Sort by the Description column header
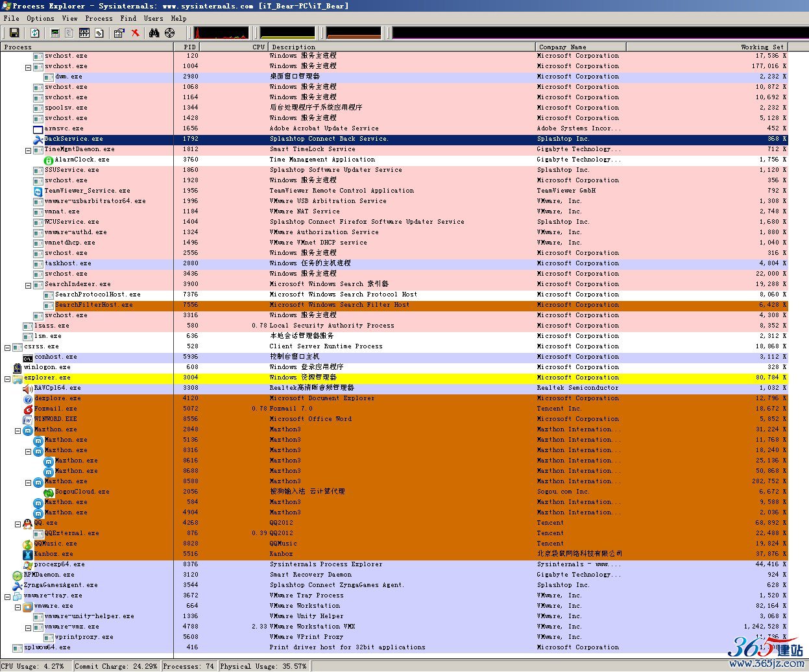This screenshot has width=809, height=672. (x=402, y=47)
